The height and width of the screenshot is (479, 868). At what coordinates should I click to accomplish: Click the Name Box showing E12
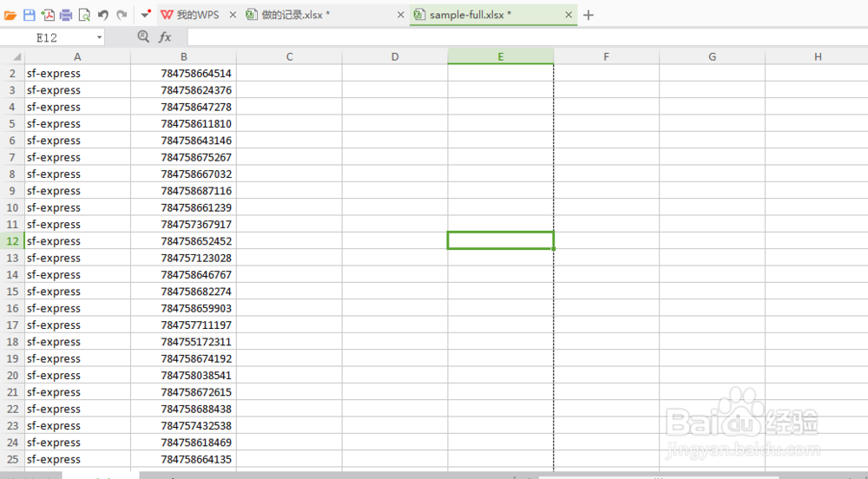[47, 37]
